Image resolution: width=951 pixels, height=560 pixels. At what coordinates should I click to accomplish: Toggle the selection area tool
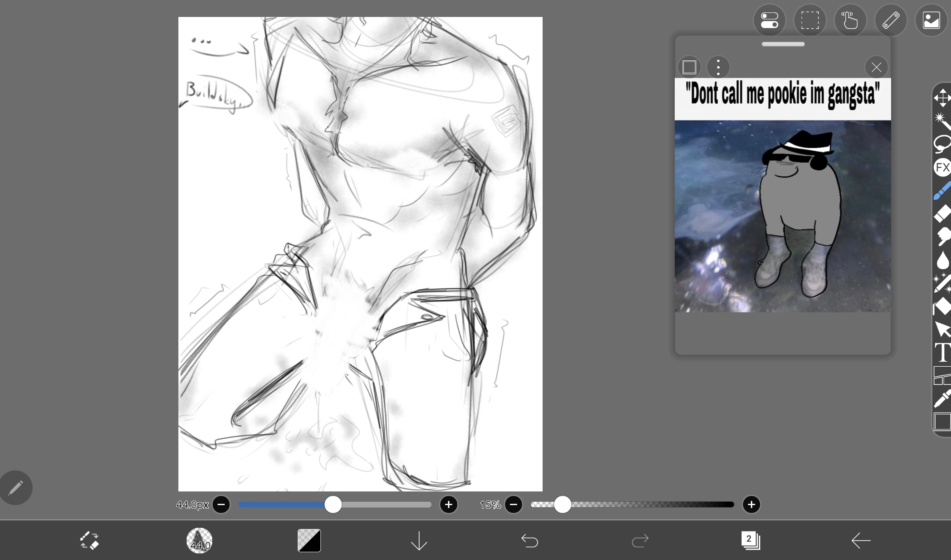[x=810, y=20]
